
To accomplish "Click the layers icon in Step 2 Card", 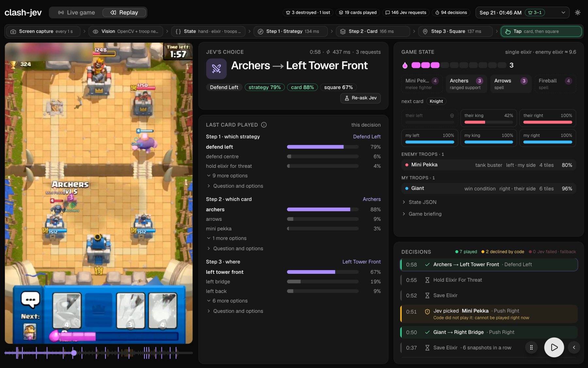I will click(x=343, y=31).
